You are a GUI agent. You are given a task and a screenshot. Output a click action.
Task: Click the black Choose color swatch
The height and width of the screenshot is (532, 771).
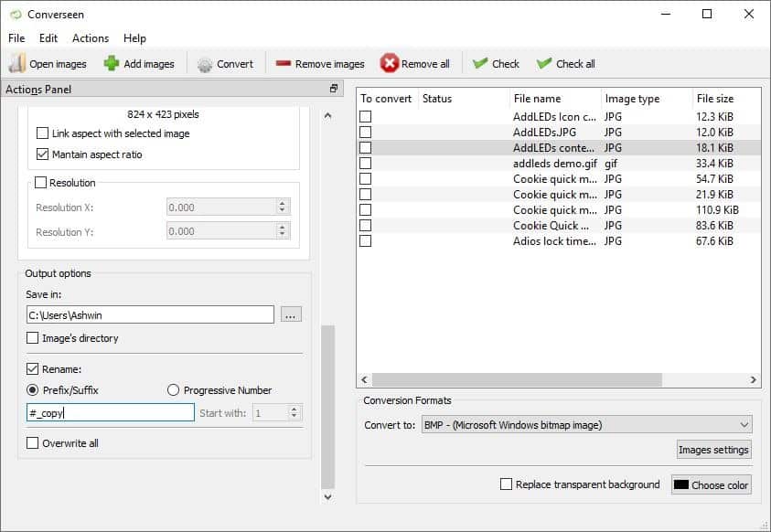(x=681, y=485)
